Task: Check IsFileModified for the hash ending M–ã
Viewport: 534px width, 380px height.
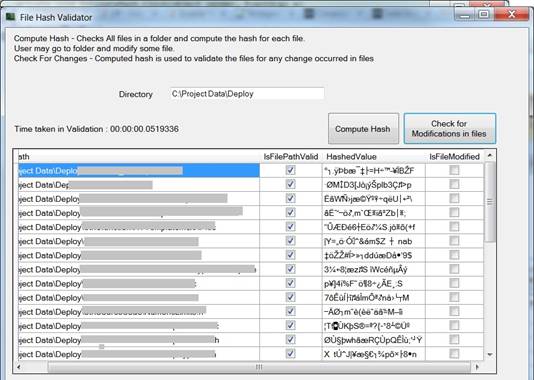Action: pyautogui.click(x=454, y=312)
